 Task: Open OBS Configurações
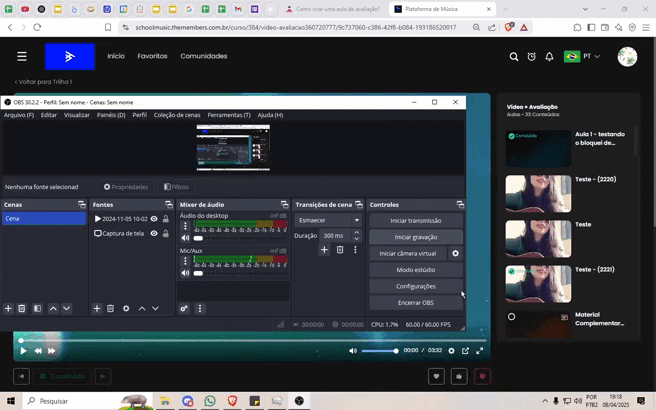coord(416,286)
